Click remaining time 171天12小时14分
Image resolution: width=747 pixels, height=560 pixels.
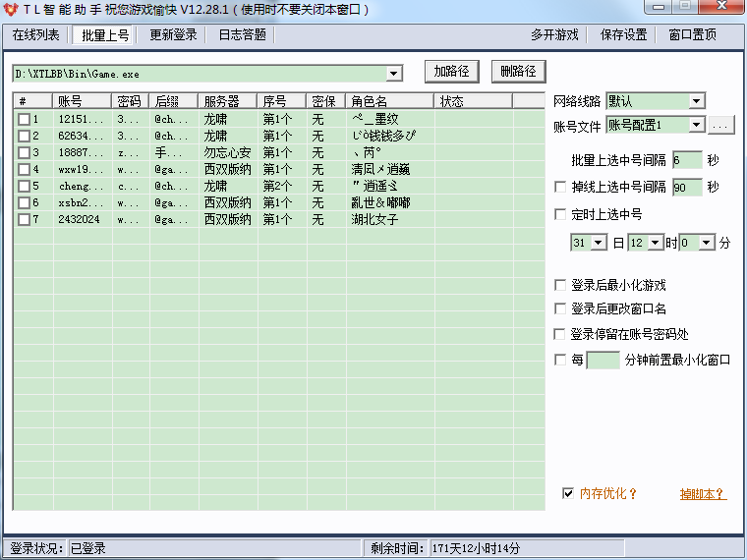click(476, 548)
